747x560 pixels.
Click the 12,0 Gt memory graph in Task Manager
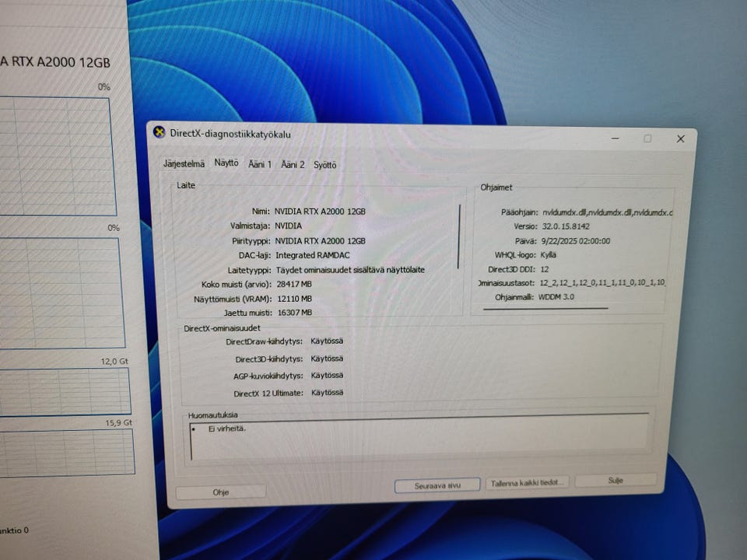coord(65,390)
